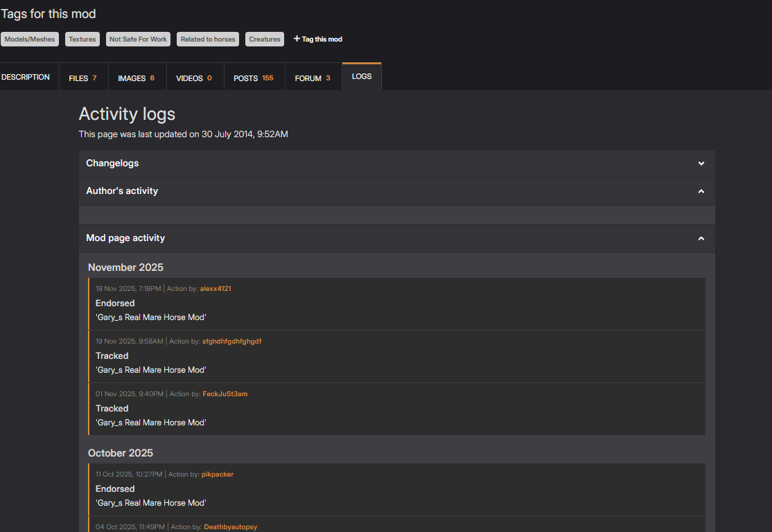Click the October 2025 month heading
This screenshot has height=532, width=772.
(x=121, y=453)
